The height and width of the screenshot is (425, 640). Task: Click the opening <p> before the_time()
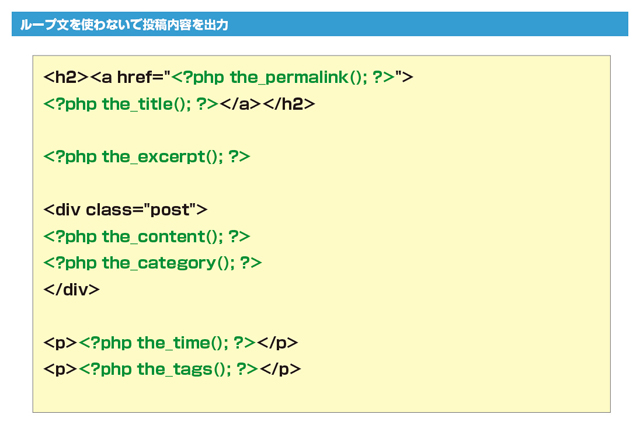[60, 343]
